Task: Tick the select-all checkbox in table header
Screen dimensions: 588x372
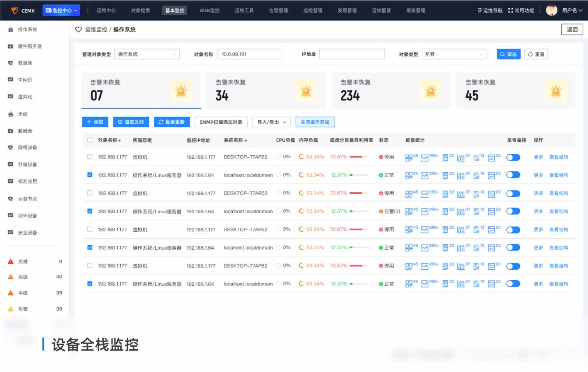Action: click(x=90, y=140)
